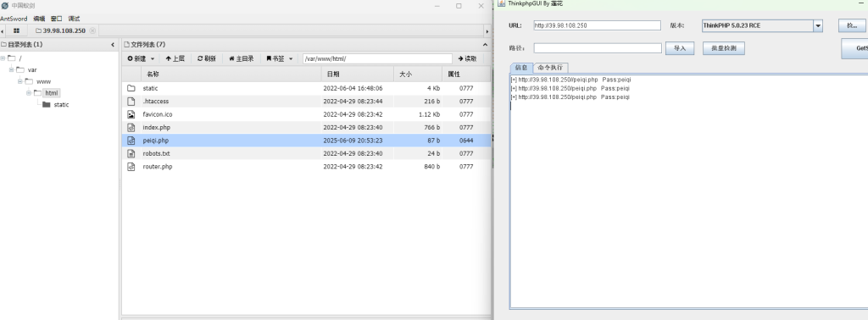This screenshot has width=868, height=320.
Task: Open the AntSword home grid tab
Action: [16, 31]
